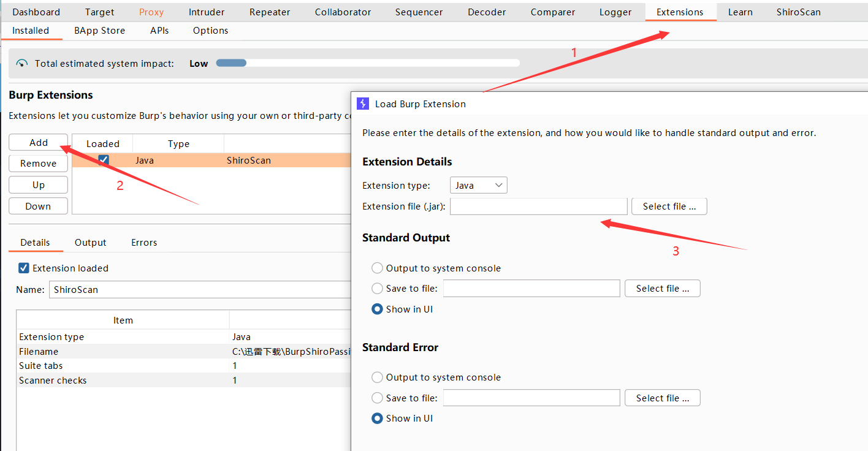This screenshot has width=868, height=451.
Task: Select the Installed sub-tab
Action: [31, 30]
